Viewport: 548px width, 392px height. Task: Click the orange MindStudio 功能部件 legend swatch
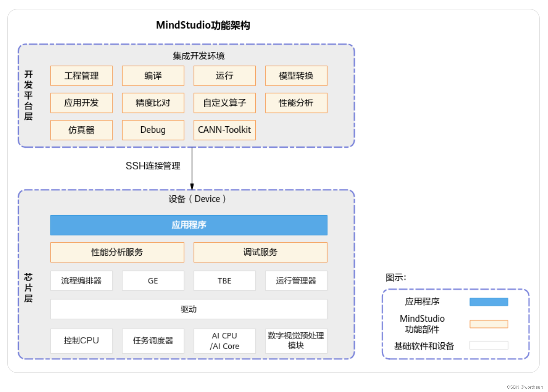[489, 324]
